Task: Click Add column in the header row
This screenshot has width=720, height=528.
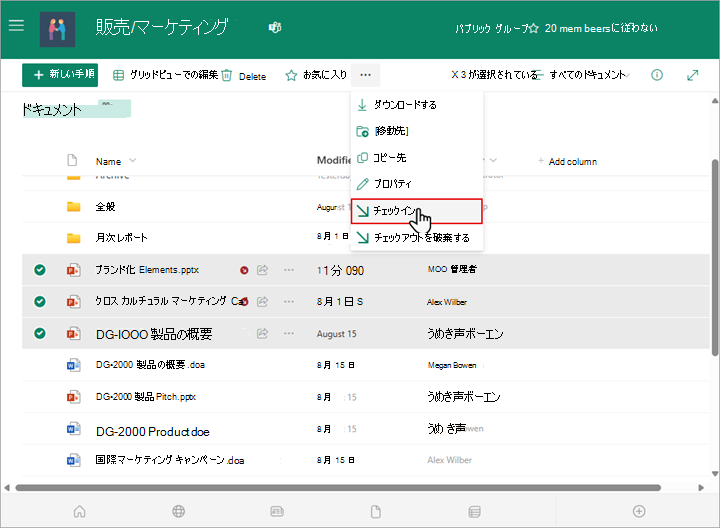Action: pos(568,161)
